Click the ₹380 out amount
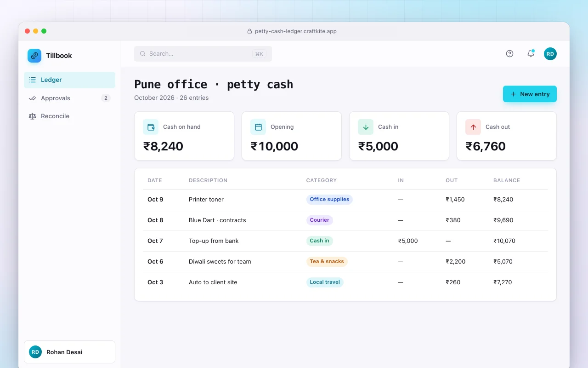This screenshot has height=368, width=588. tap(453, 220)
